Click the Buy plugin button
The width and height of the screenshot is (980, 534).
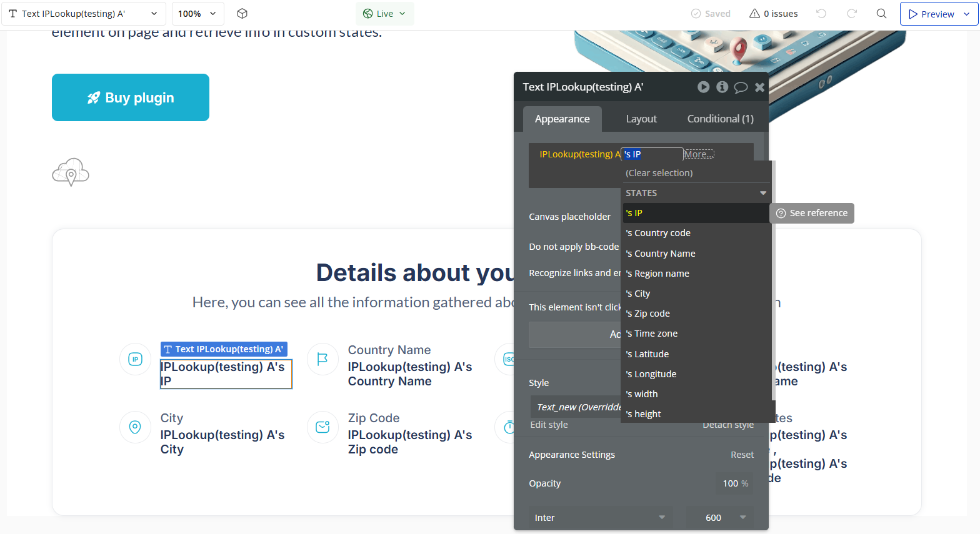131,97
